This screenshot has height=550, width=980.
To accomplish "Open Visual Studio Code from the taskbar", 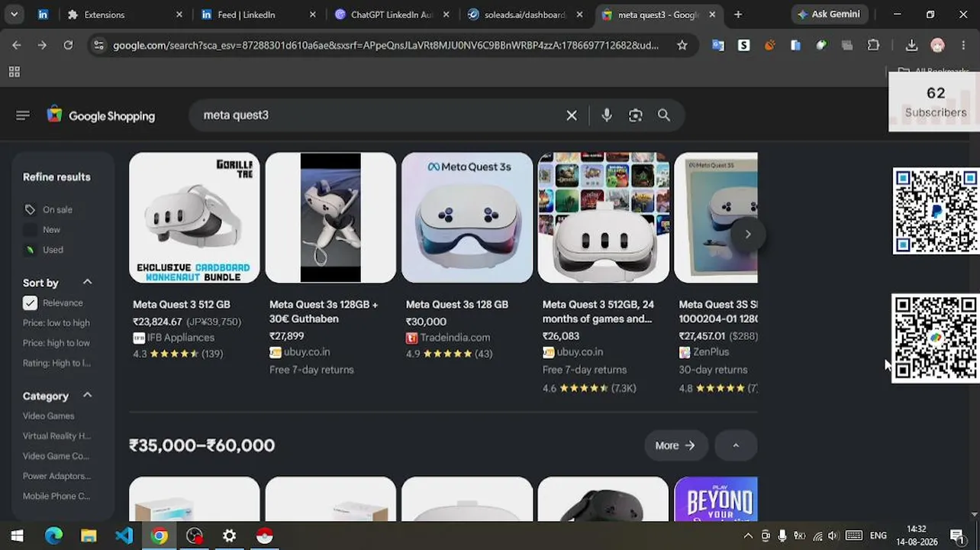I will click(124, 535).
